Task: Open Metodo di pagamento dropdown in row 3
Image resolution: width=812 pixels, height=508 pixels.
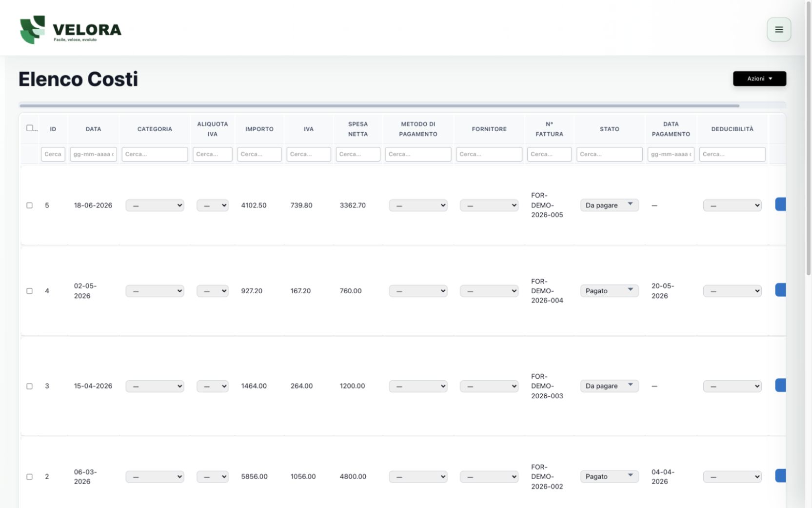Action: pyautogui.click(x=418, y=386)
